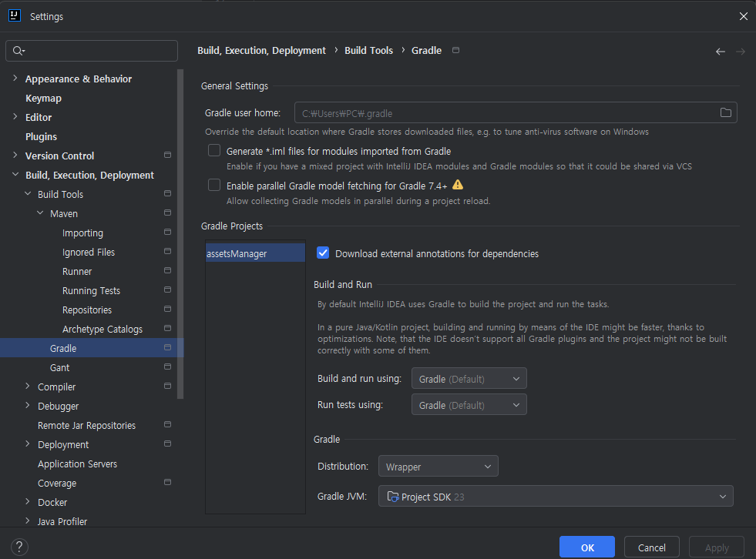Open the Gradle JVM dropdown
The image size is (756, 559).
(556, 497)
